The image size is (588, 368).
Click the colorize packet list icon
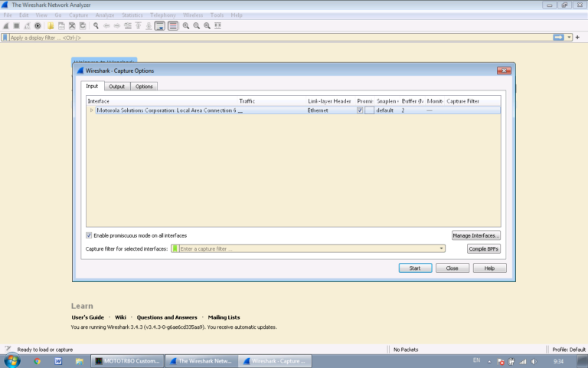tap(173, 25)
